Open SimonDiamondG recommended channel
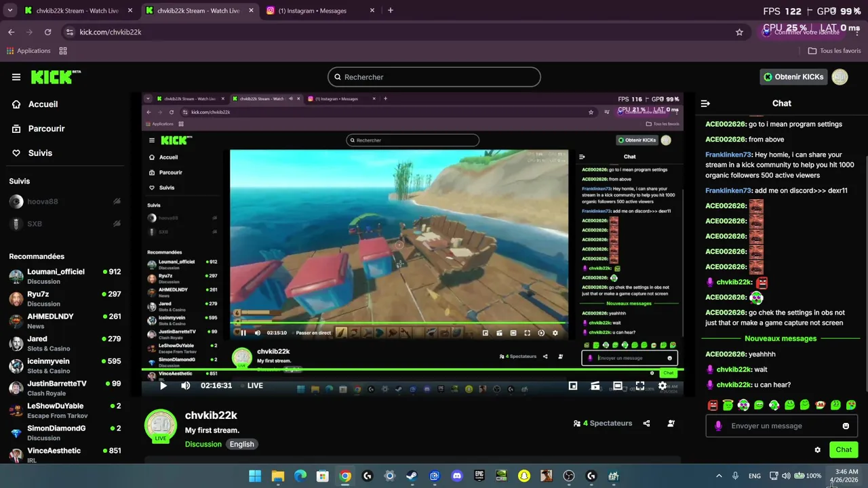This screenshot has width=868, height=488. click(x=64, y=432)
